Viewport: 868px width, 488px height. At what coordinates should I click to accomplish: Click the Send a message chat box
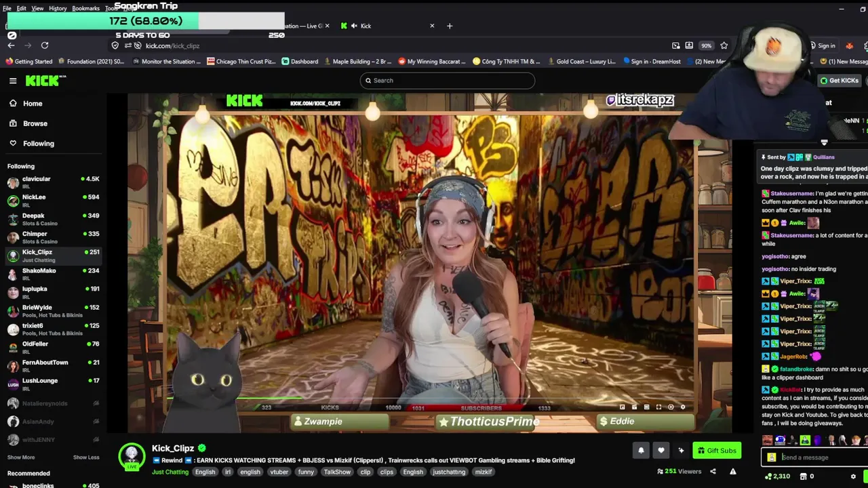pos(814,457)
